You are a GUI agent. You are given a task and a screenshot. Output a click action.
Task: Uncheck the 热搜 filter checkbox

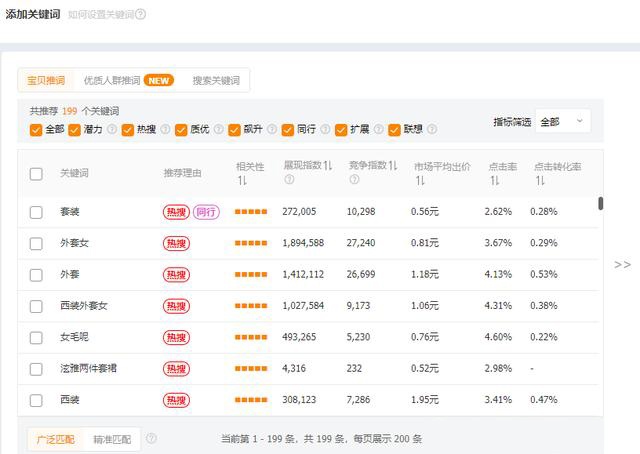pos(128,130)
